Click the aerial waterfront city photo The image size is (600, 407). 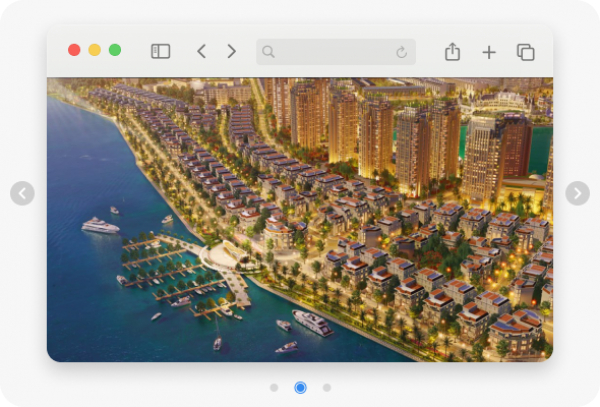tap(300, 220)
